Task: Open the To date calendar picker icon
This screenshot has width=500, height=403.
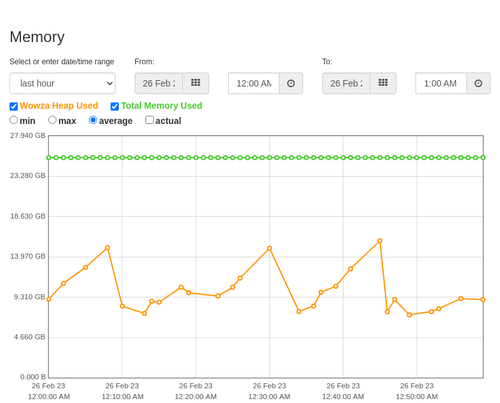Action: coord(383,83)
